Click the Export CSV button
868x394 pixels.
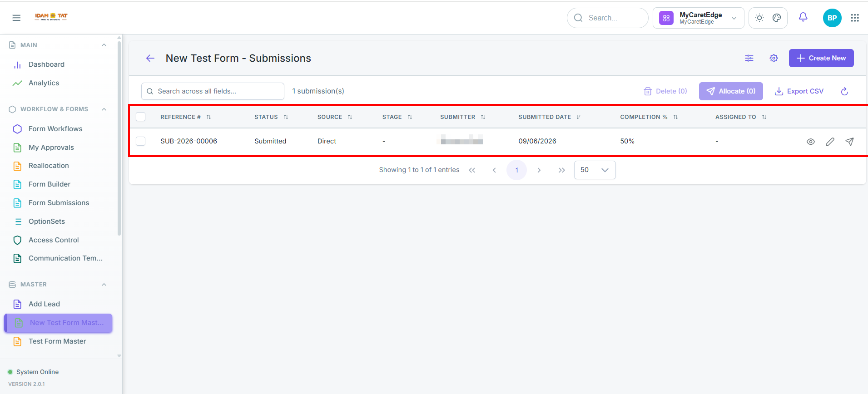(x=799, y=91)
